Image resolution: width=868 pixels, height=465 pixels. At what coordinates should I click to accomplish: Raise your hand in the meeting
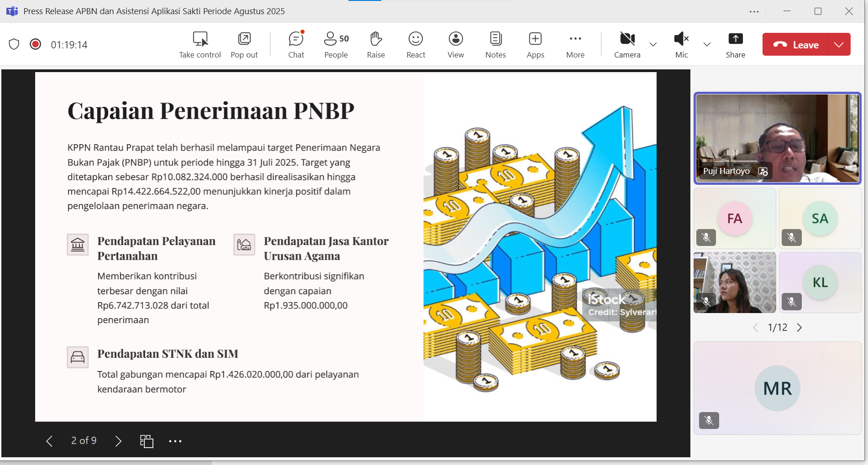point(376,45)
